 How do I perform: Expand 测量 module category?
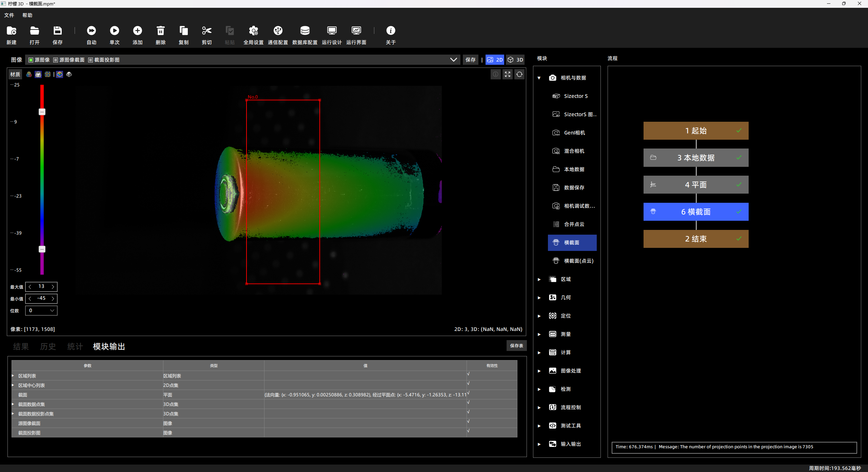[x=539, y=334]
